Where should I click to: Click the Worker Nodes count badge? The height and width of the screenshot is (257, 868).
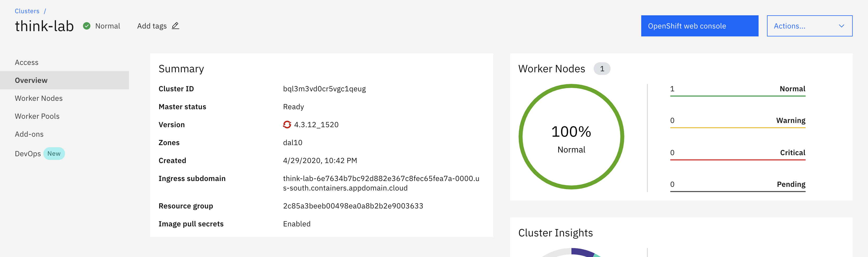pos(602,69)
